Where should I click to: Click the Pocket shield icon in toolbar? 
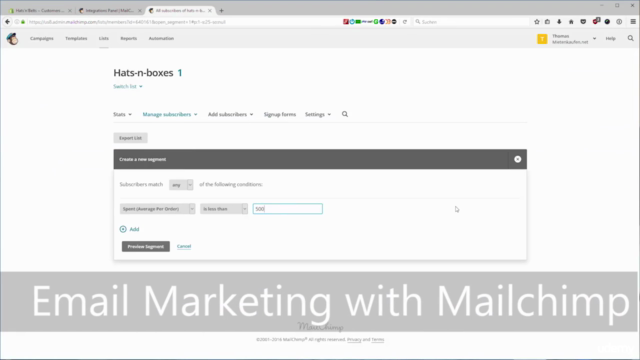click(x=583, y=22)
